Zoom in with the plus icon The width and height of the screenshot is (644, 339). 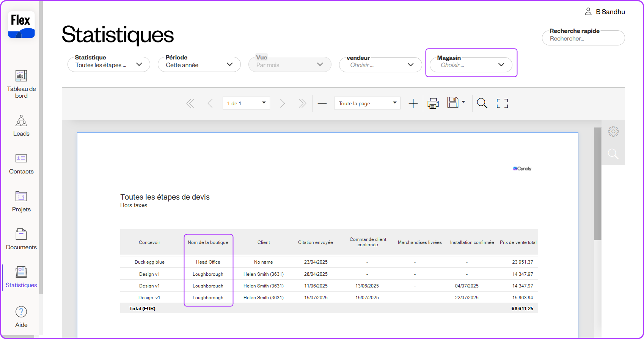click(x=413, y=103)
